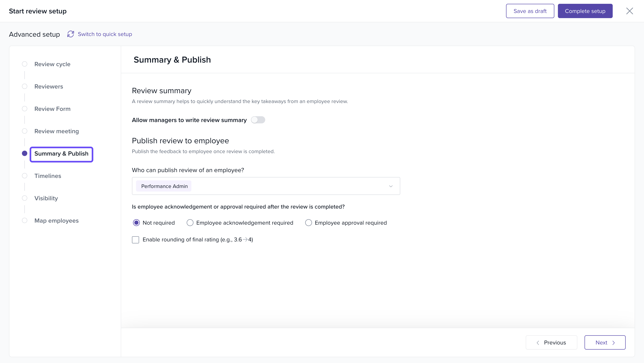Viewport: 644px width, 363px height.
Task: Expand the publish review dropdown chevron
Action: pyautogui.click(x=391, y=186)
